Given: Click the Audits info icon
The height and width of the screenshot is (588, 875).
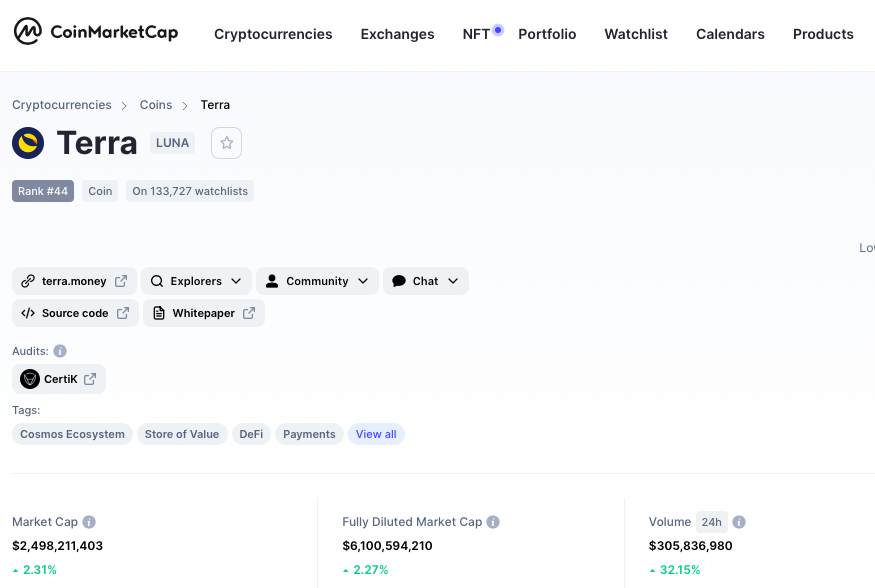Looking at the screenshot, I should tap(60, 351).
